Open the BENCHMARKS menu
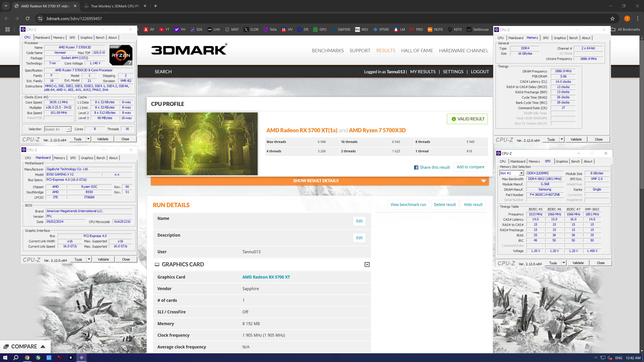The image size is (644, 362). [x=328, y=50]
